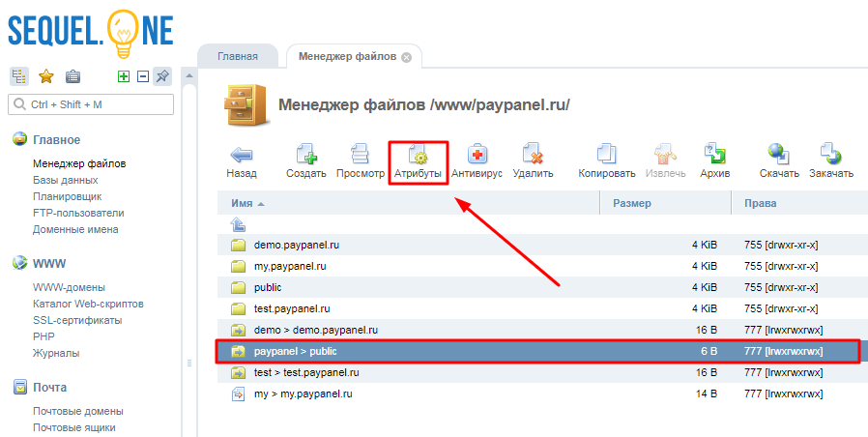Open Почтовые домены in sidebar
The image size is (868, 437).
(x=78, y=411)
